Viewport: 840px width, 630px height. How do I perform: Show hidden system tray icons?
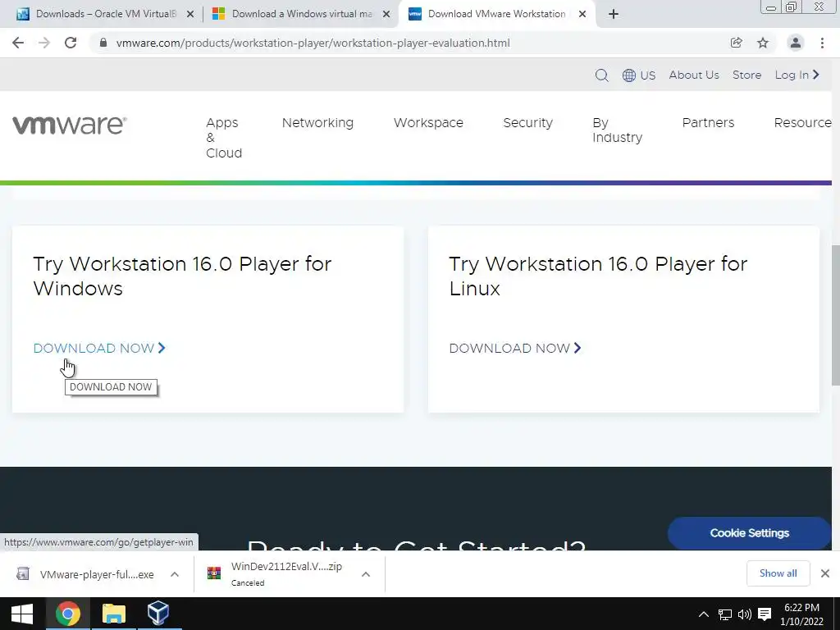click(703, 614)
